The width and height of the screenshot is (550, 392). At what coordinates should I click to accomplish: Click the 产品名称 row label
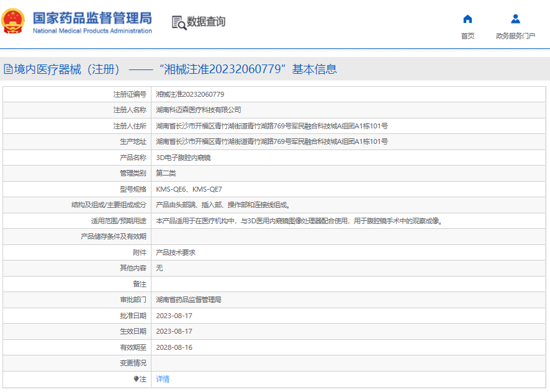coord(133,158)
